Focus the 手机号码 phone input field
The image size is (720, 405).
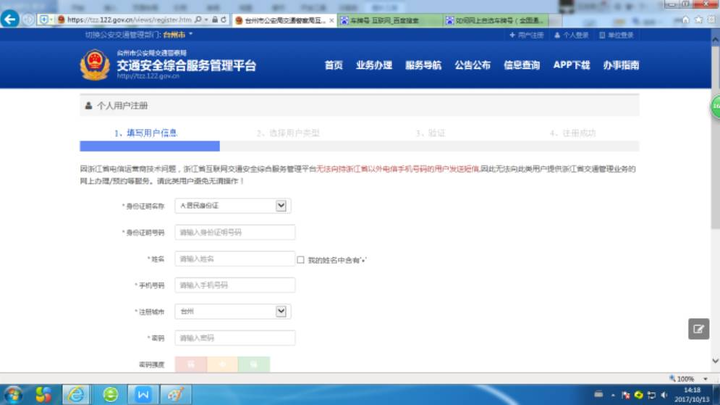[x=235, y=285]
